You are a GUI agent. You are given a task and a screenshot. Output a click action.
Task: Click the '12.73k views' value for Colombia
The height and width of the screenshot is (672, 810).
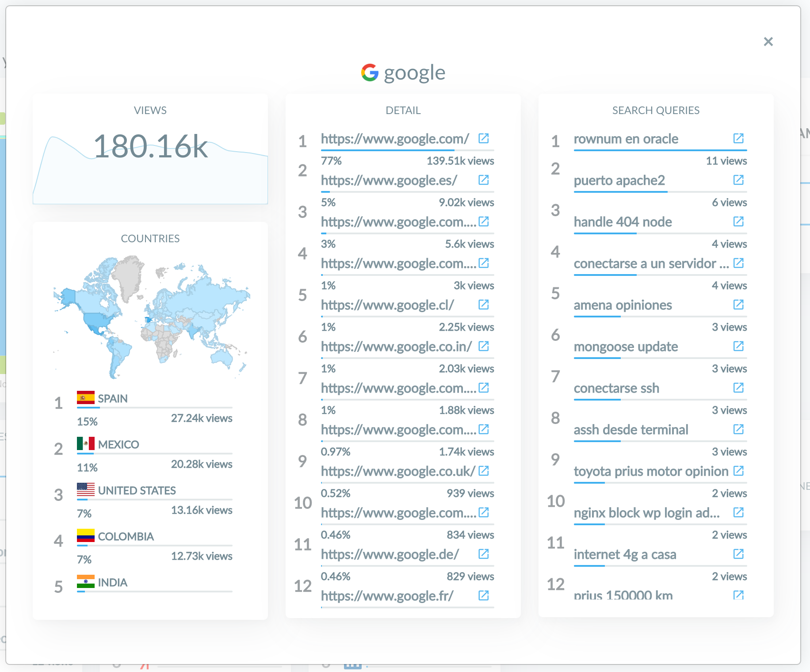[202, 556]
